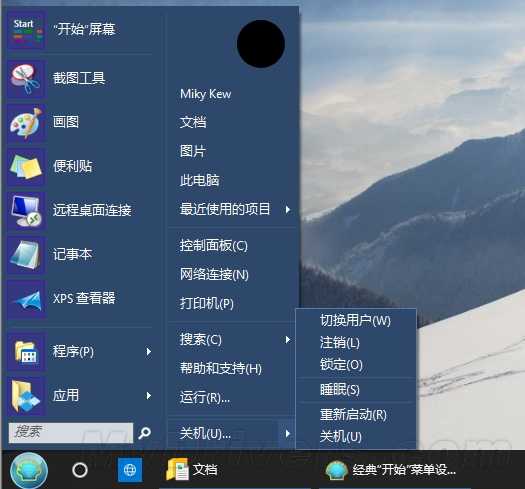
Task: Click XPS 查看器 label
Action: point(84,298)
